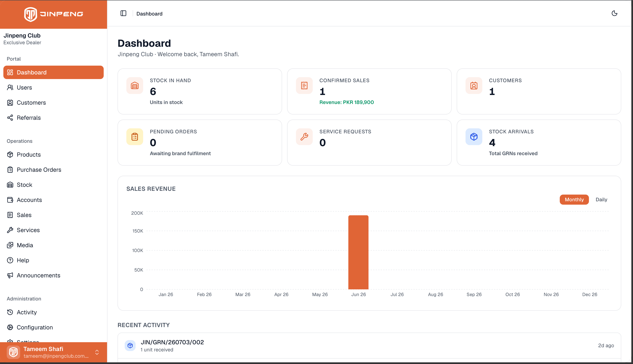Click the "2d ago" timestamp
The height and width of the screenshot is (364, 633).
click(x=606, y=346)
